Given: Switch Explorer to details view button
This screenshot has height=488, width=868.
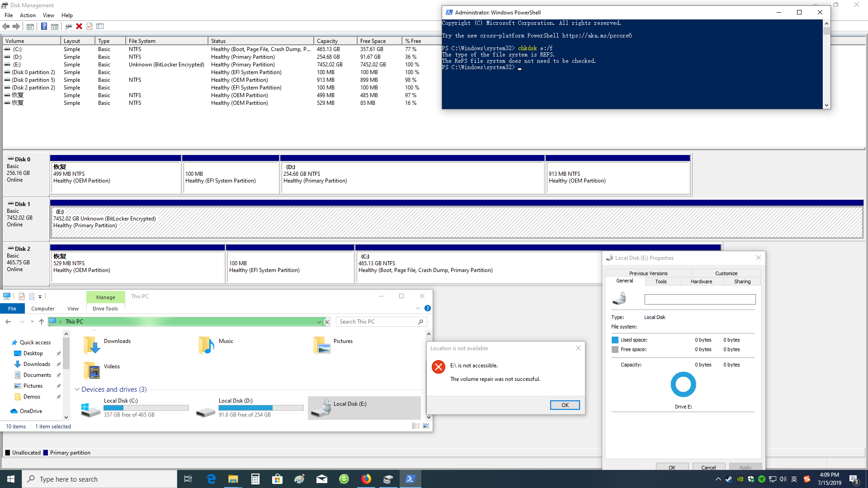Looking at the screenshot, I should coord(416,426).
